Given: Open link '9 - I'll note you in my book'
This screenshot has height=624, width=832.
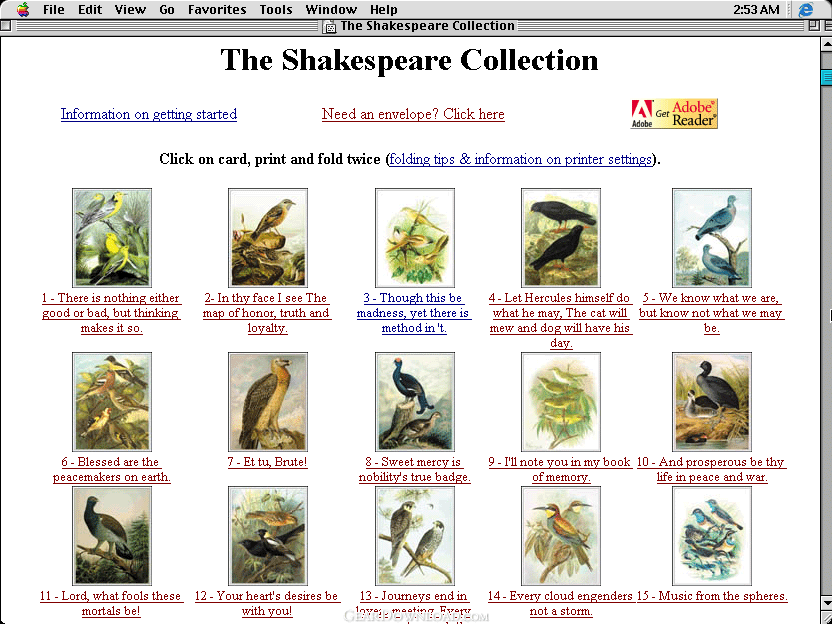Looking at the screenshot, I should tap(560, 470).
